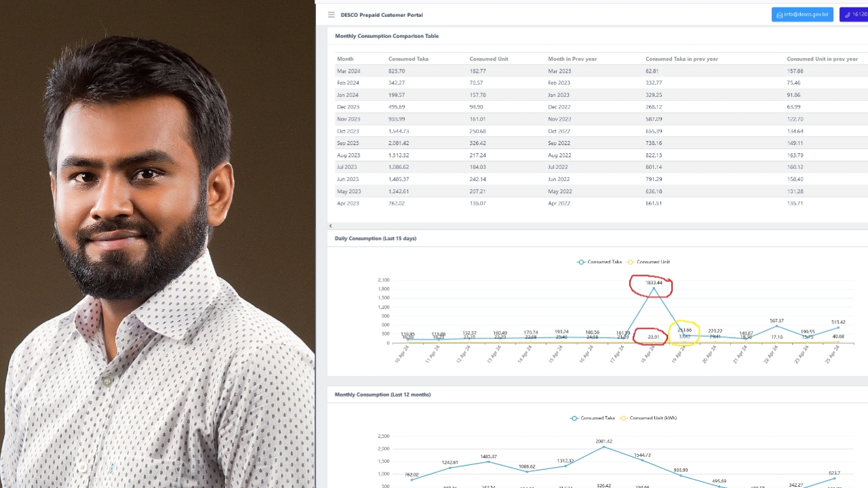Image resolution: width=868 pixels, height=488 pixels.
Task: Open the hamburger sidebar menu
Action: pyautogui.click(x=331, y=14)
